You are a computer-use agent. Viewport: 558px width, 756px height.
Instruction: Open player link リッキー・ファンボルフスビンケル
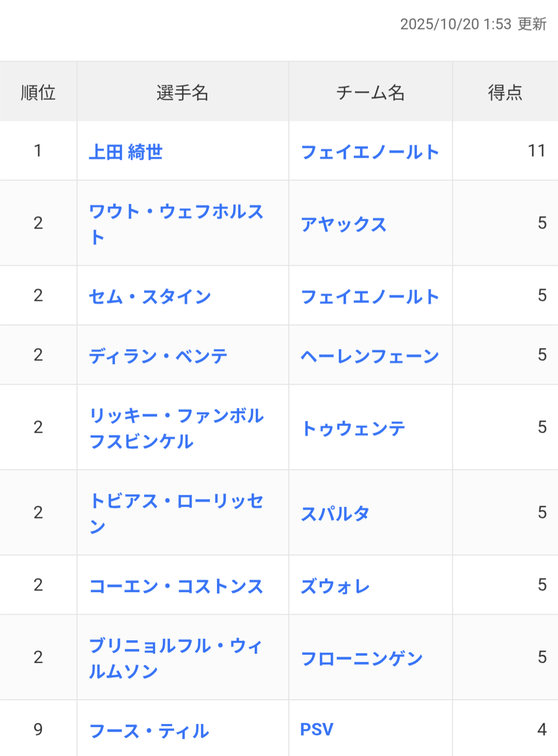click(176, 416)
